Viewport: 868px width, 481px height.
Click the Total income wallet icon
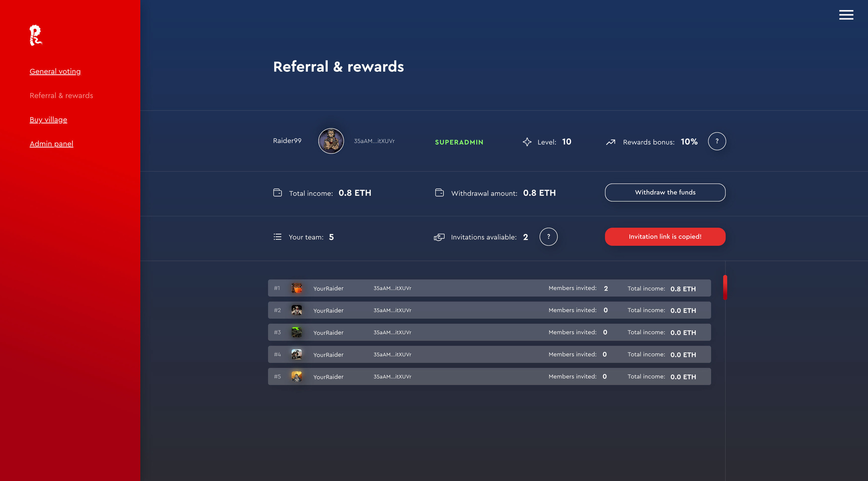277,193
